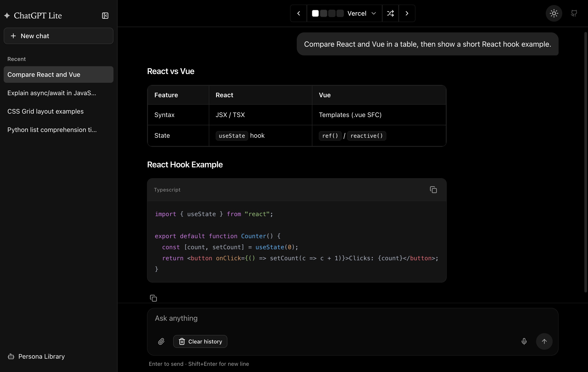
Task: Click the useState inline code chip in table
Action: click(x=232, y=136)
